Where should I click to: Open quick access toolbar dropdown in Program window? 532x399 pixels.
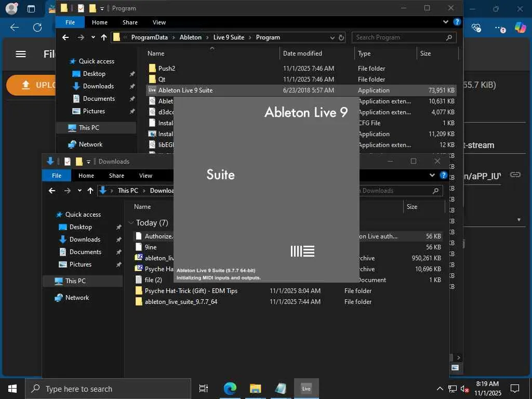(x=102, y=8)
